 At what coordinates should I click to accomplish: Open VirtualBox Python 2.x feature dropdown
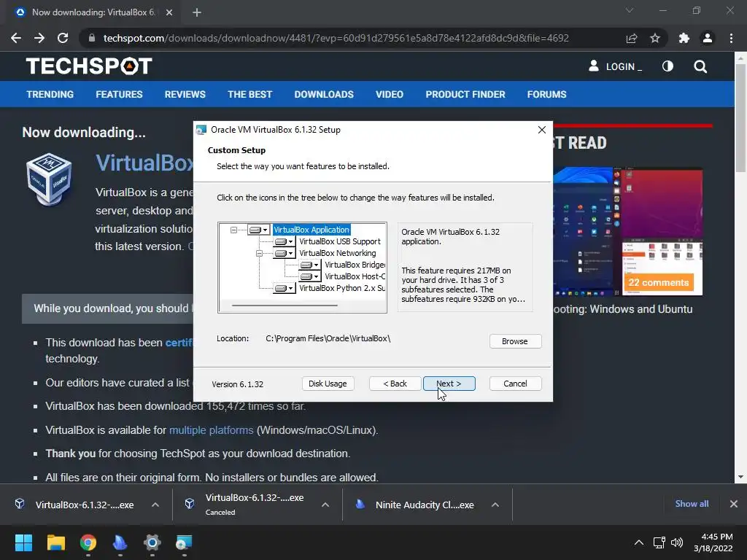(285, 288)
